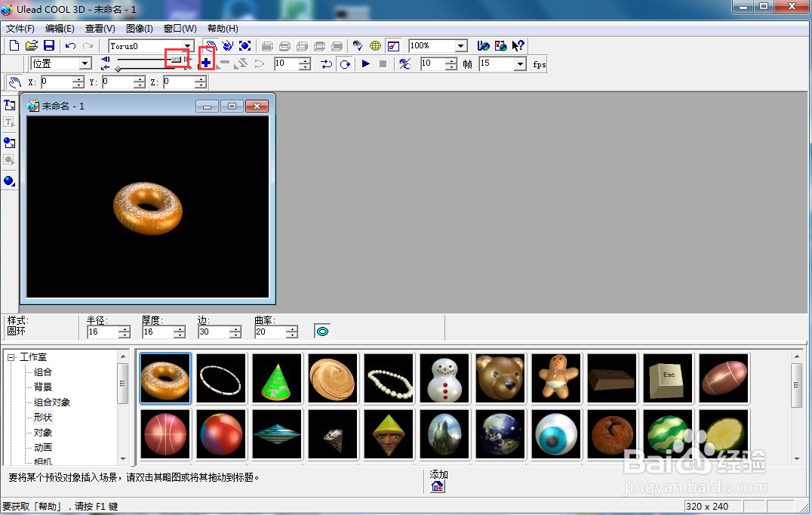This screenshot has height=515, width=812.
Task: Open the 编辑(E) menu
Action: tap(60, 29)
